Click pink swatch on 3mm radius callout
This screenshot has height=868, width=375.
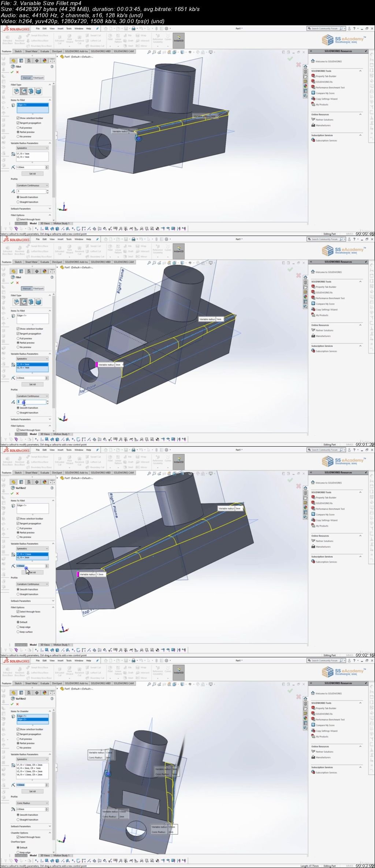(97, 365)
